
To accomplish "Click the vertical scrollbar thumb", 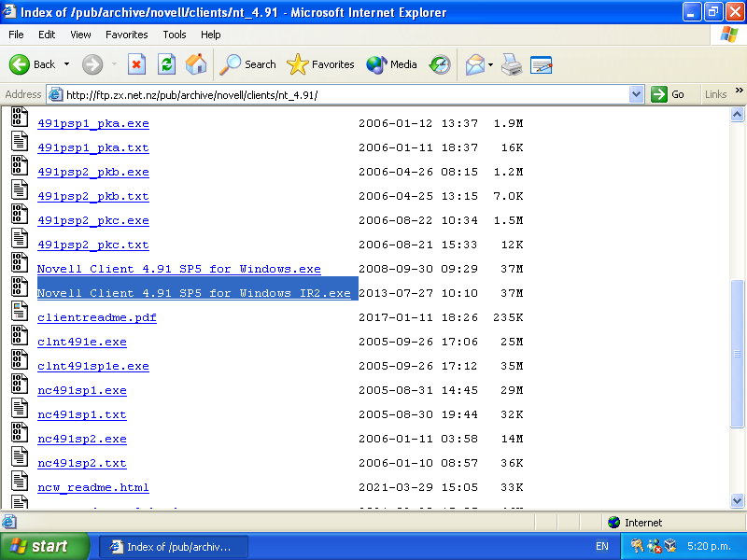I will [737, 354].
